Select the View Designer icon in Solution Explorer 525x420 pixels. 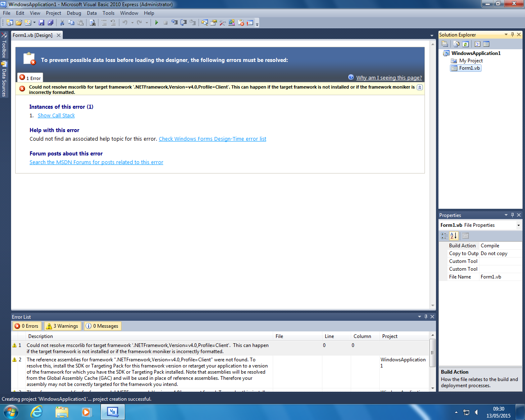486,44
